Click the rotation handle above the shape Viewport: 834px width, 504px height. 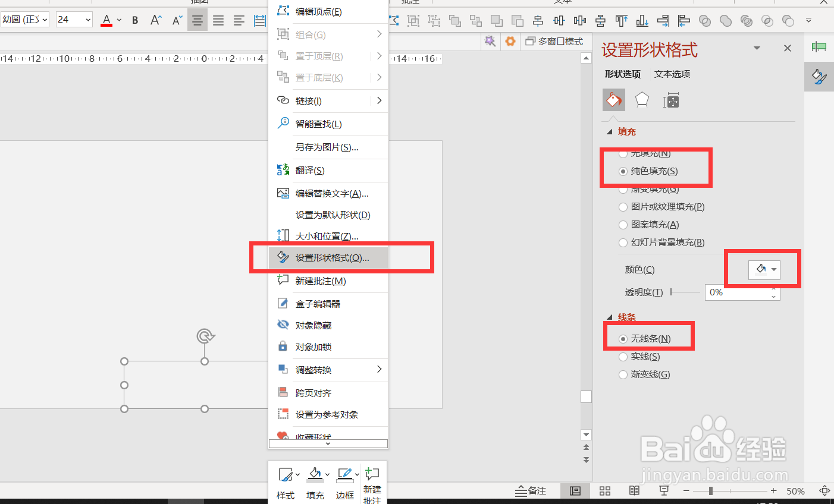coord(205,336)
